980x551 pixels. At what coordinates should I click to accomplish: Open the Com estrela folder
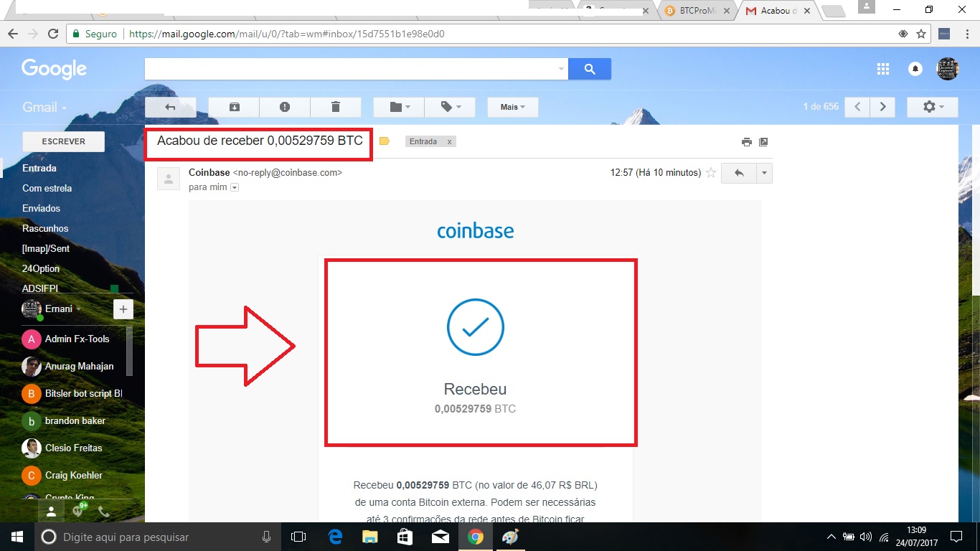(47, 188)
